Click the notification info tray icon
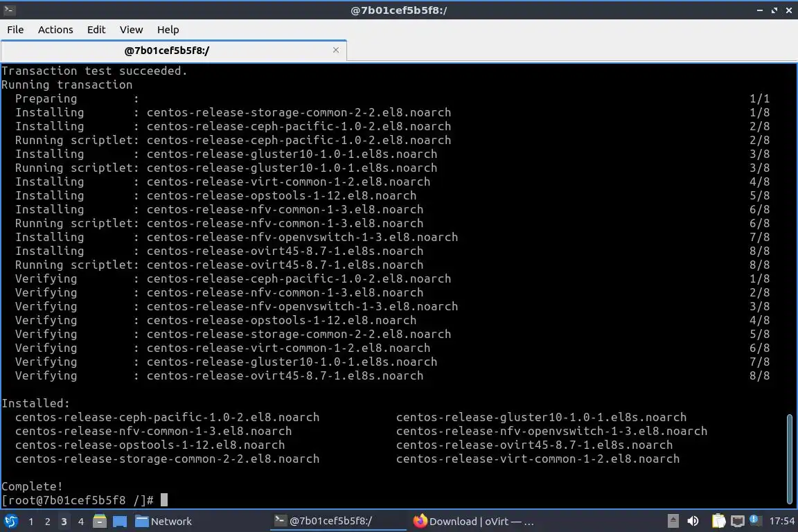 click(755, 520)
